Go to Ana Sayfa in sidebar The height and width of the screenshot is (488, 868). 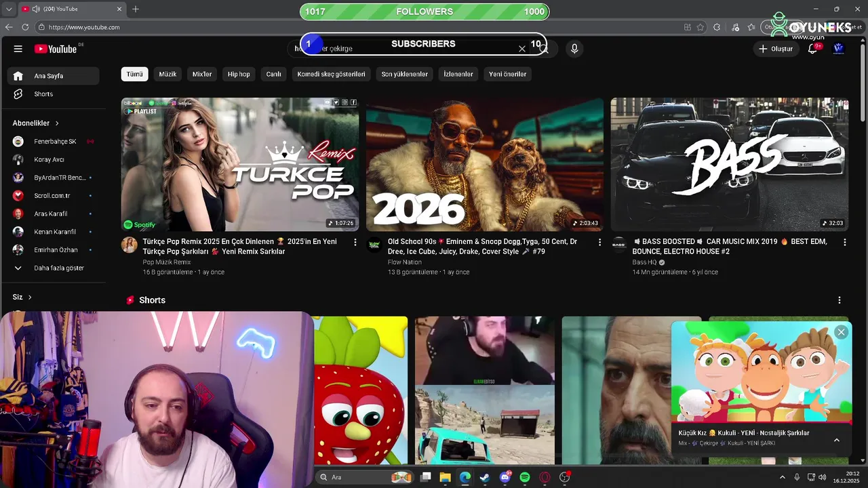[54, 76]
